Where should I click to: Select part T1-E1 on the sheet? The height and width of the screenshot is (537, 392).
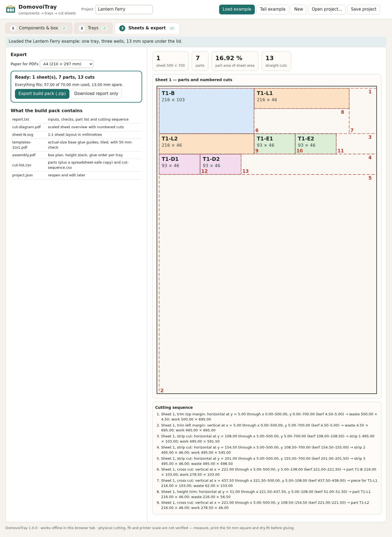tap(275, 144)
